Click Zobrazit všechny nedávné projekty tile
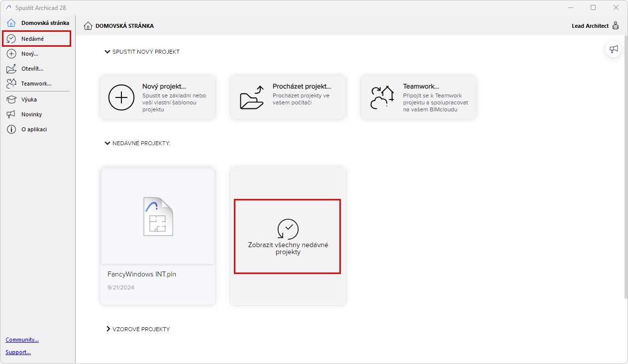 coord(288,236)
